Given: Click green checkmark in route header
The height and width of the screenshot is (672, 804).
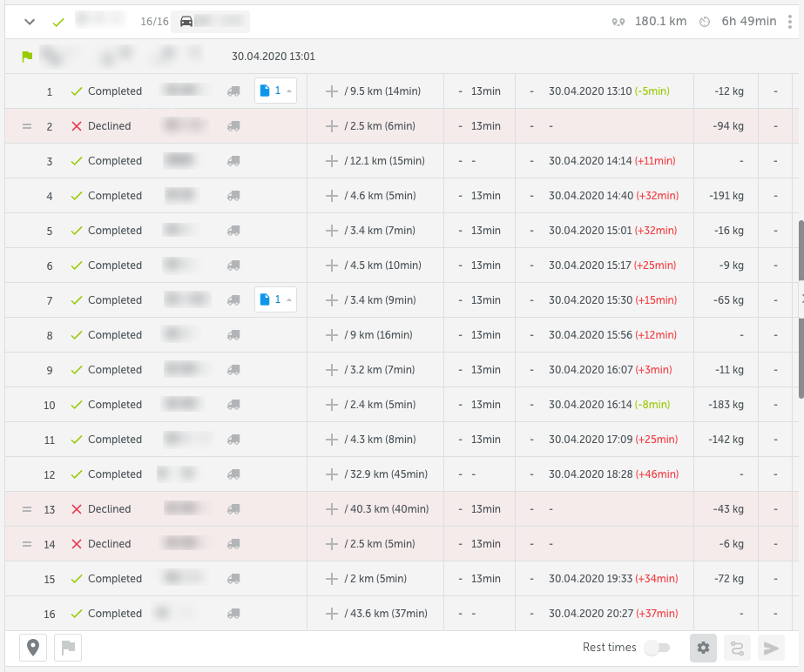Looking at the screenshot, I should (x=58, y=22).
